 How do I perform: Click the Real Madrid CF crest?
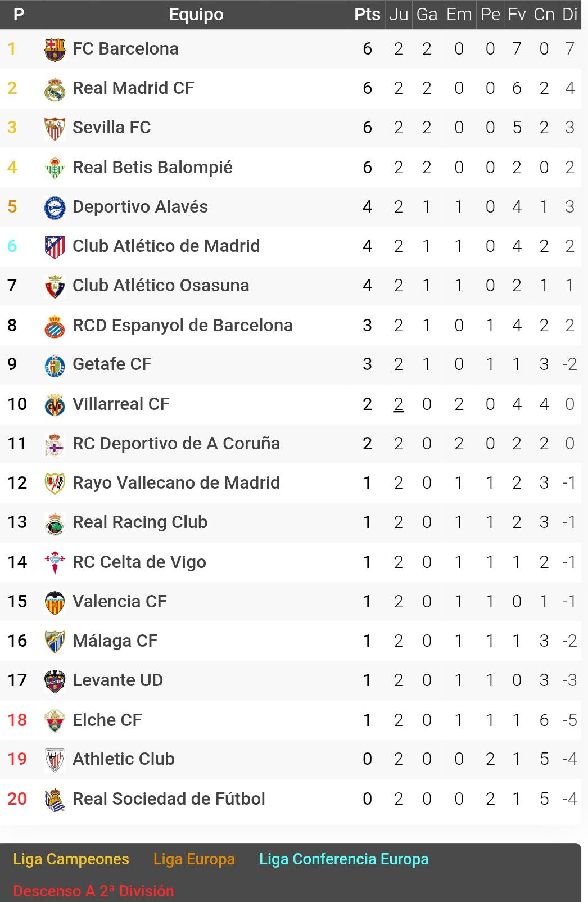(x=55, y=89)
